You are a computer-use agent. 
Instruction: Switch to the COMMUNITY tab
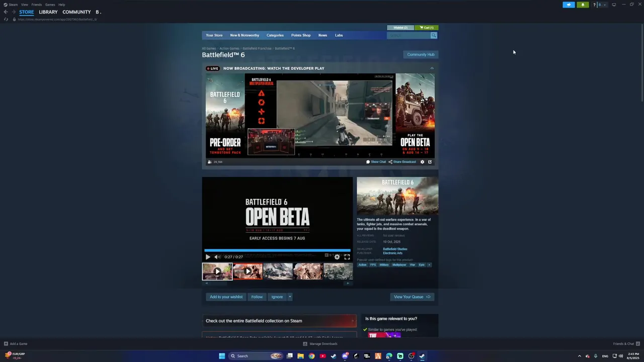click(76, 12)
